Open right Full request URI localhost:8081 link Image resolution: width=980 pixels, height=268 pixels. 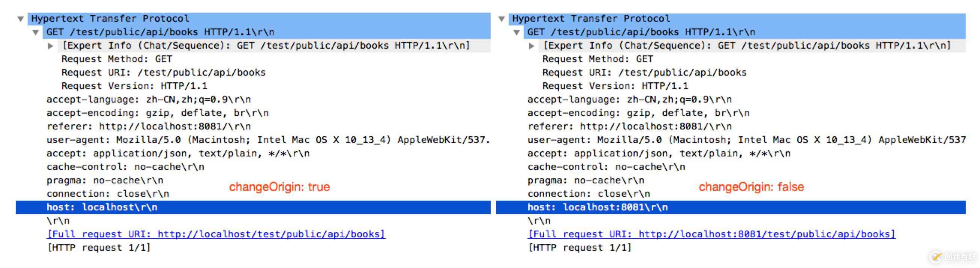pos(711,234)
